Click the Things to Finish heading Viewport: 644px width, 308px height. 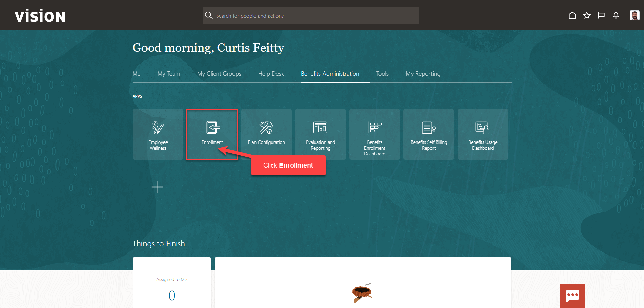159,244
